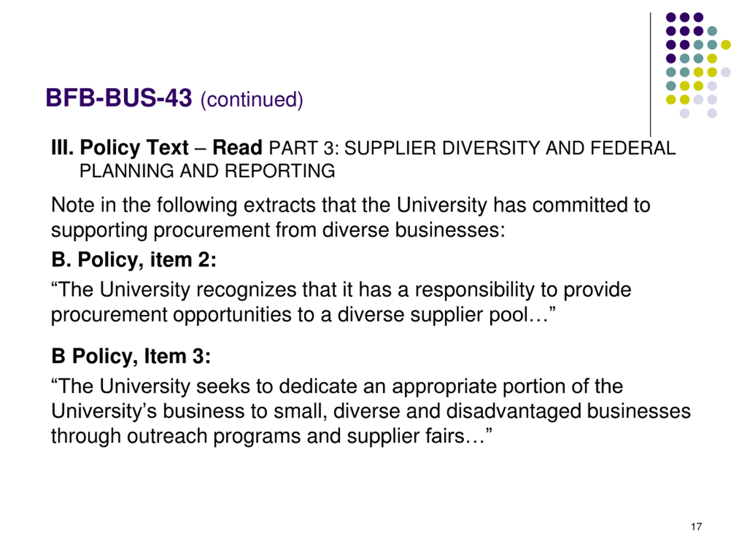
Task: Click slide page number 17
Action: [696, 527]
